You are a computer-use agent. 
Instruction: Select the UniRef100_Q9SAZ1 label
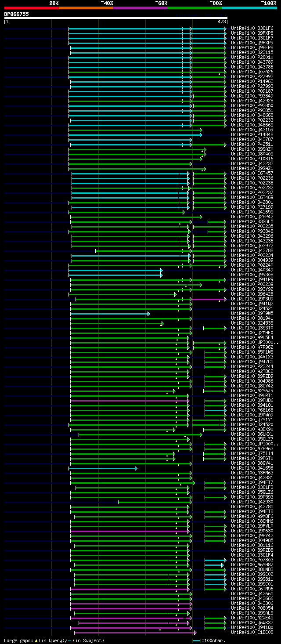tap(252, 168)
